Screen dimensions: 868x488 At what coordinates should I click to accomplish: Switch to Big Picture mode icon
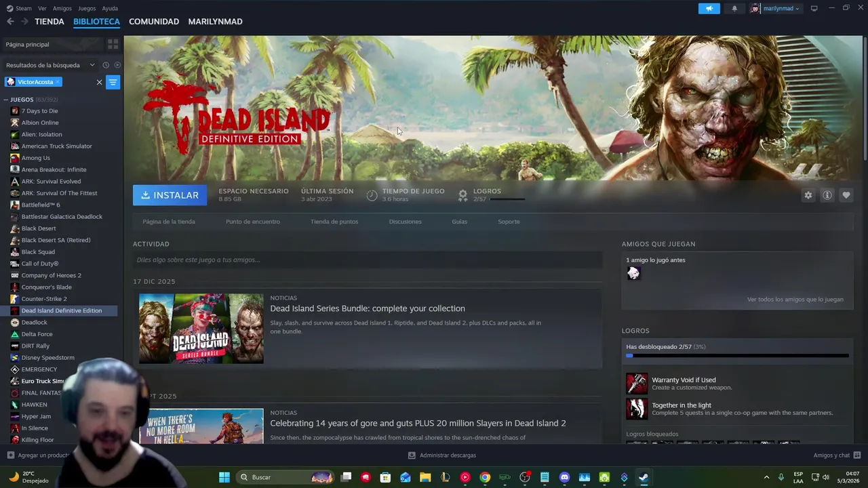pyautogui.click(x=814, y=8)
